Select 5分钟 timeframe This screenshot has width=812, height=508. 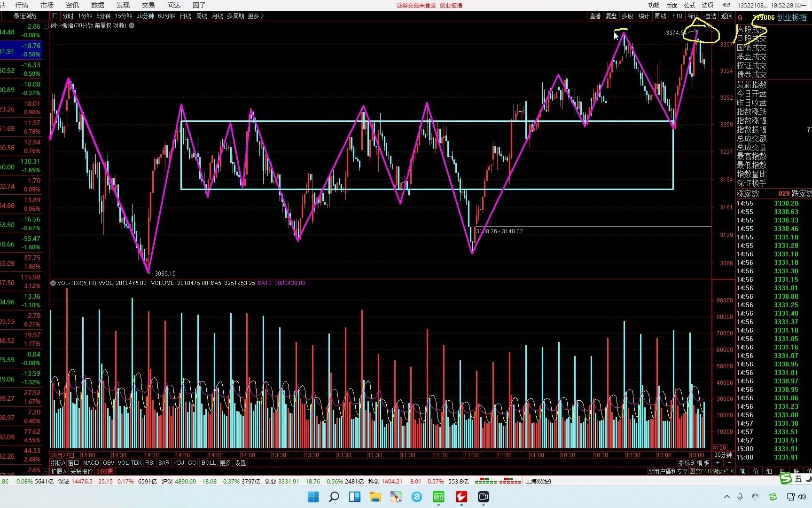[x=104, y=16]
